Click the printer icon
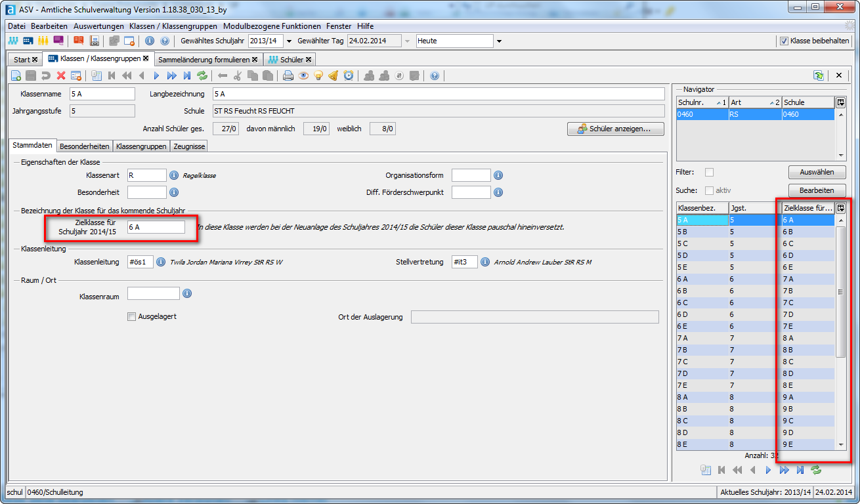 [288, 75]
